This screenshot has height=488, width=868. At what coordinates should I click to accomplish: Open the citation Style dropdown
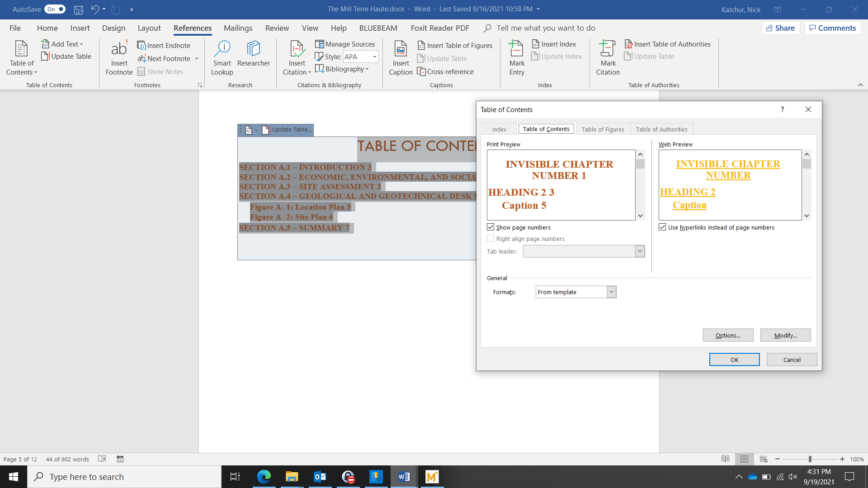(375, 56)
